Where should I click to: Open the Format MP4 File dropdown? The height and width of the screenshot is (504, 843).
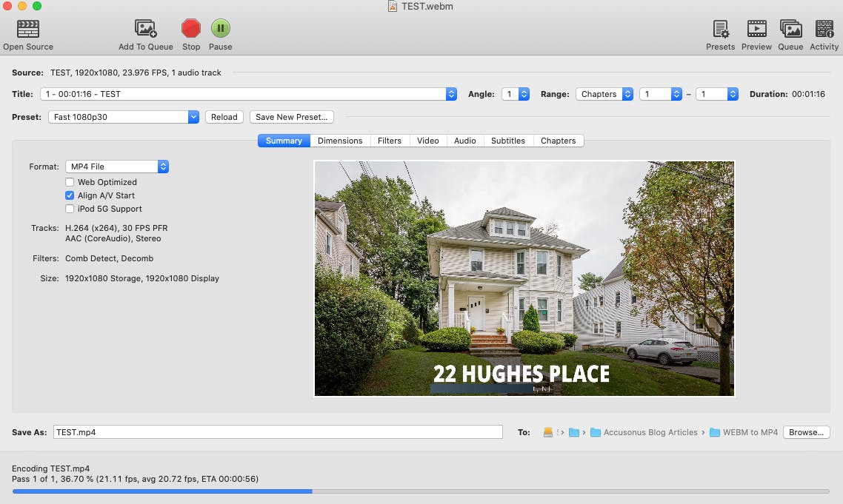(x=117, y=167)
